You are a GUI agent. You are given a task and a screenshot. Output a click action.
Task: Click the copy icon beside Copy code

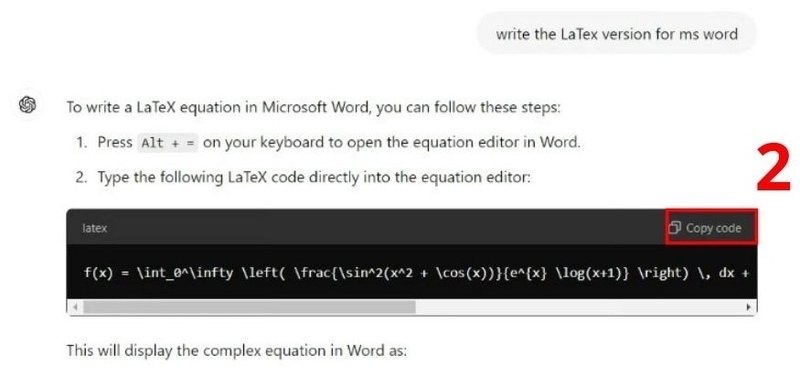tap(674, 228)
